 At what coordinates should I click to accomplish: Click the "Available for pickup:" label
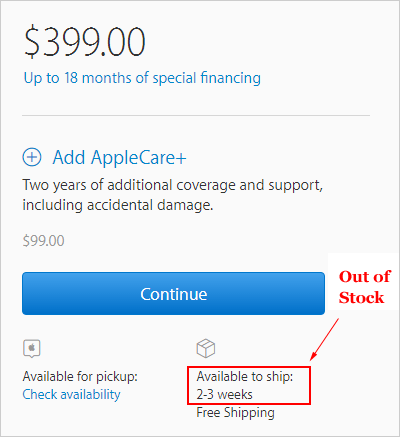click(80, 376)
